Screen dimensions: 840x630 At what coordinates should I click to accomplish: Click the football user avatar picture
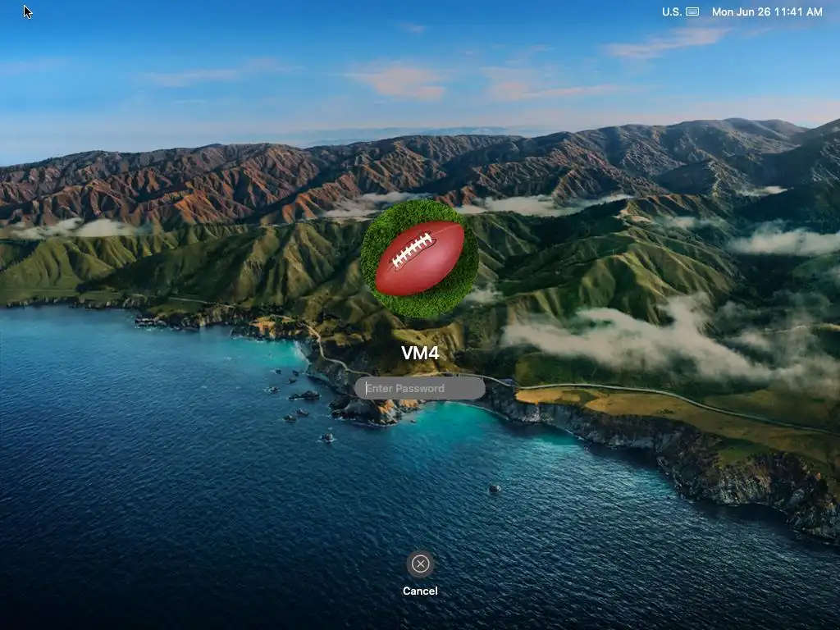[419, 258]
